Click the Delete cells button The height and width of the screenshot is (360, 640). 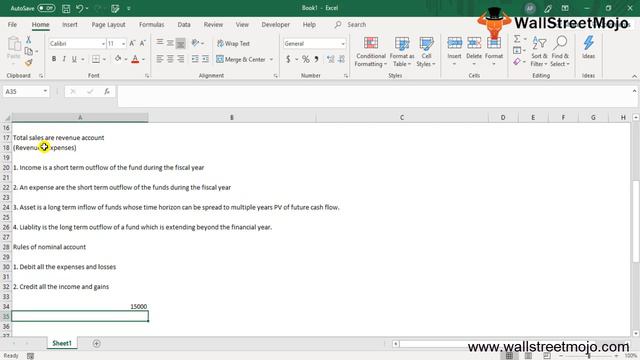[x=474, y=52]
